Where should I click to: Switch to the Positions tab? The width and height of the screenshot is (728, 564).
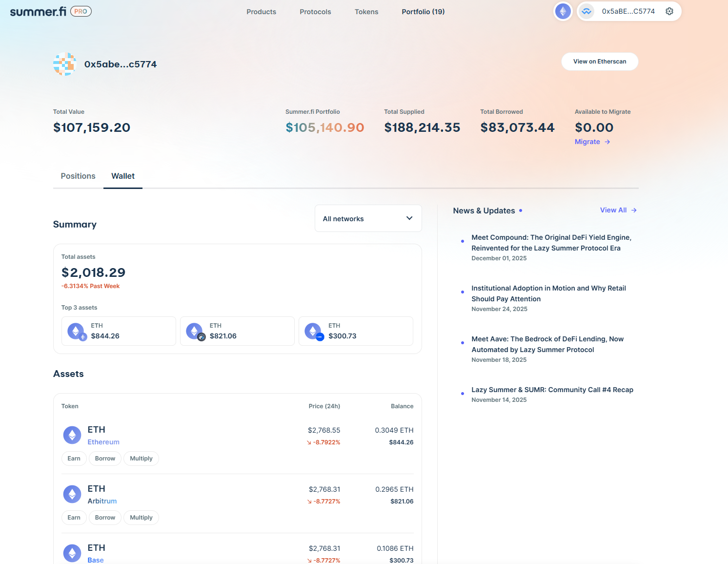pyautogui.click(x=78, y=176)
